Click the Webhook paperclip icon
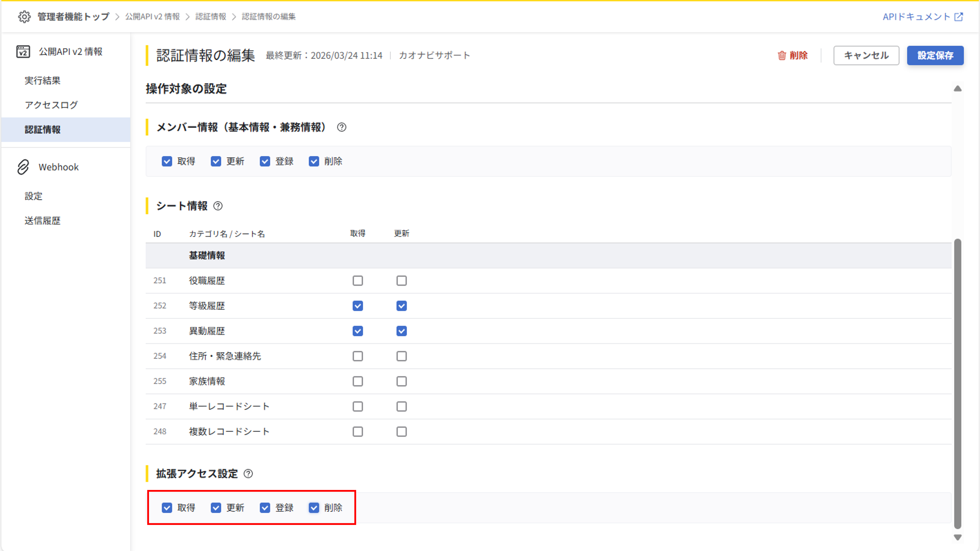 [23, 167]
